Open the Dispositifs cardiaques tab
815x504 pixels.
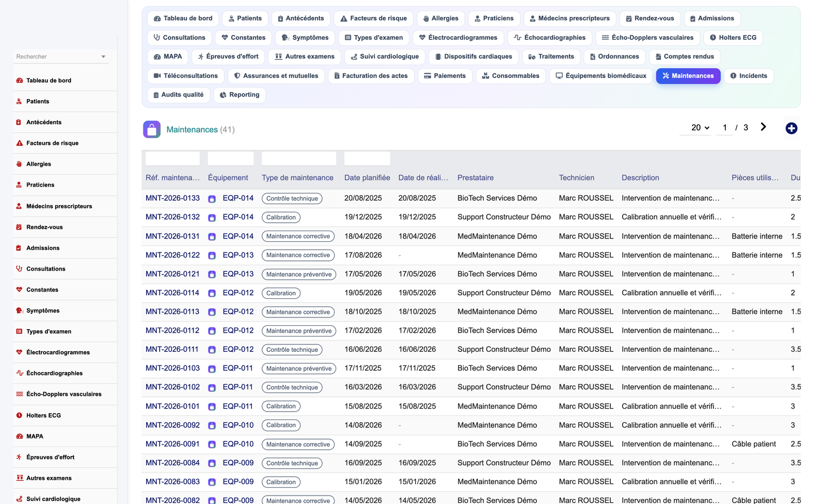click(x=474, y=57)
